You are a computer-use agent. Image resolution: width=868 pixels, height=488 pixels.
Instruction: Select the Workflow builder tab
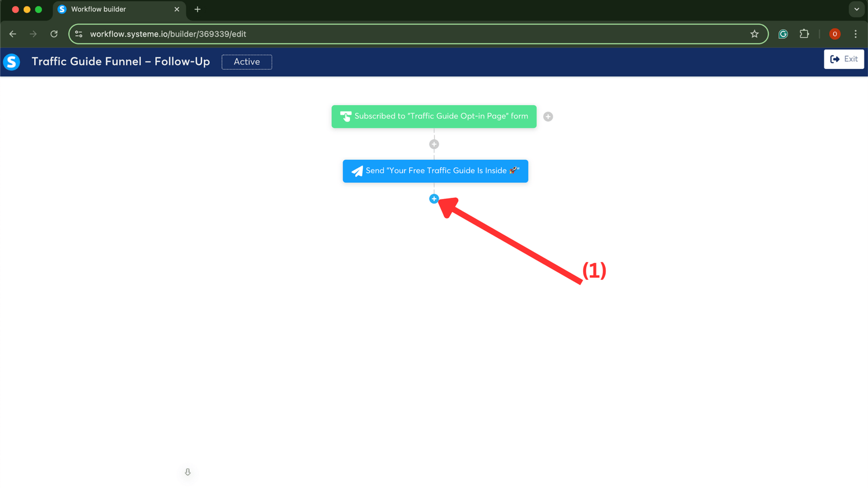pyautogui.click(x=119, y=9)
